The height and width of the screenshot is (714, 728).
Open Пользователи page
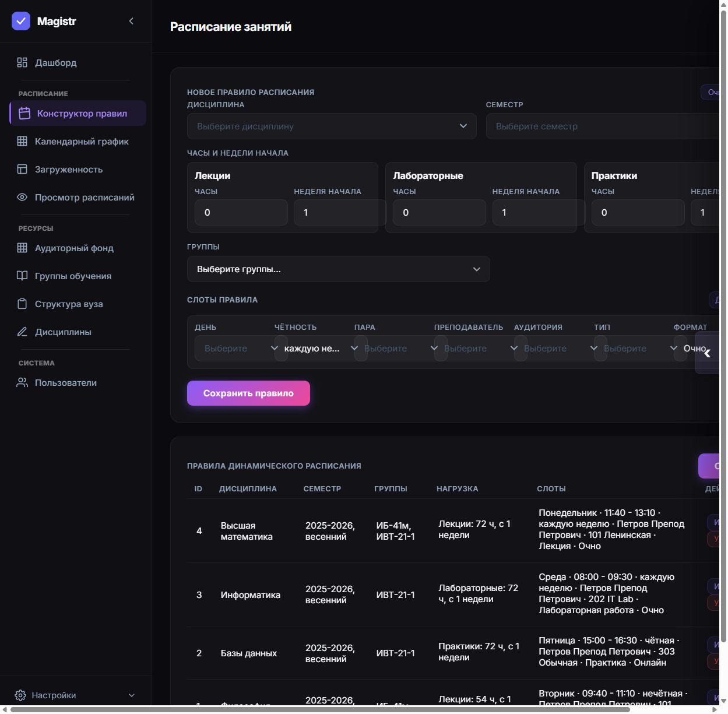[x=78, y=382]
